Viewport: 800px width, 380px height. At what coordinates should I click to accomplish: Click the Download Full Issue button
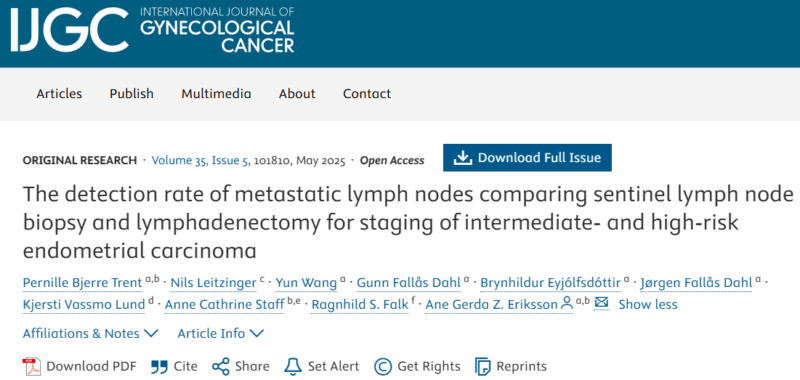[x=527, y=158]
